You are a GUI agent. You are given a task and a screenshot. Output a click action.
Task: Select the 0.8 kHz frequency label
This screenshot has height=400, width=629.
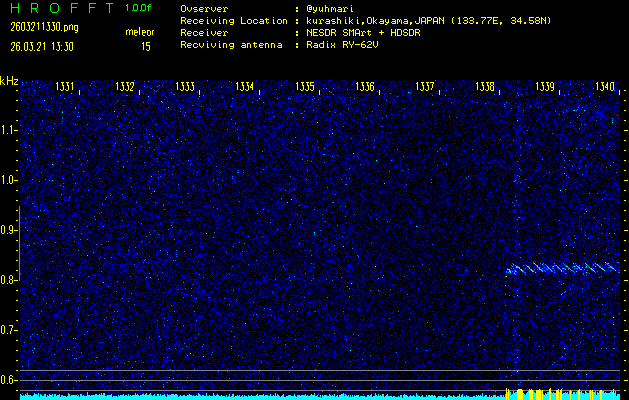coord(9,280)
